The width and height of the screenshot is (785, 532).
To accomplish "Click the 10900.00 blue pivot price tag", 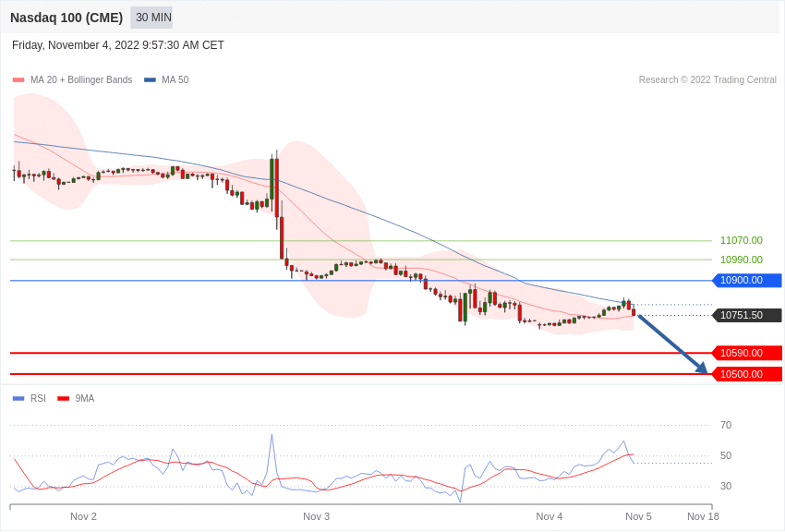I will pos(747,280).
